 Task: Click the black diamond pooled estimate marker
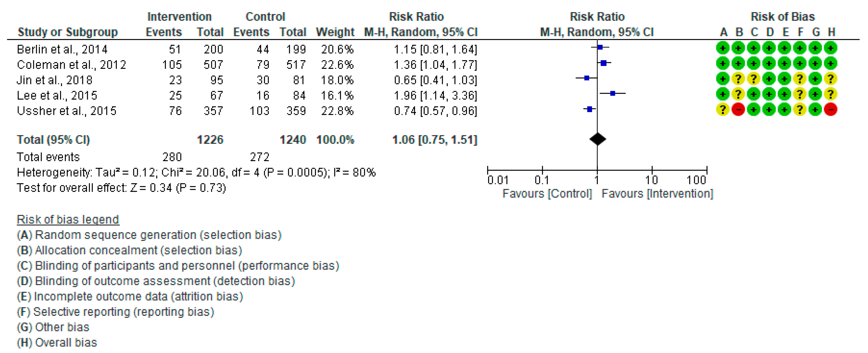(x=597, y=139)
